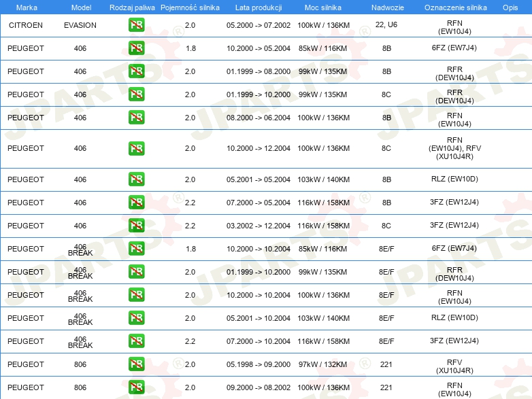Click the fuel icon in the 406 8C 10.2000->12.2004 row

(x=136, y=148)
